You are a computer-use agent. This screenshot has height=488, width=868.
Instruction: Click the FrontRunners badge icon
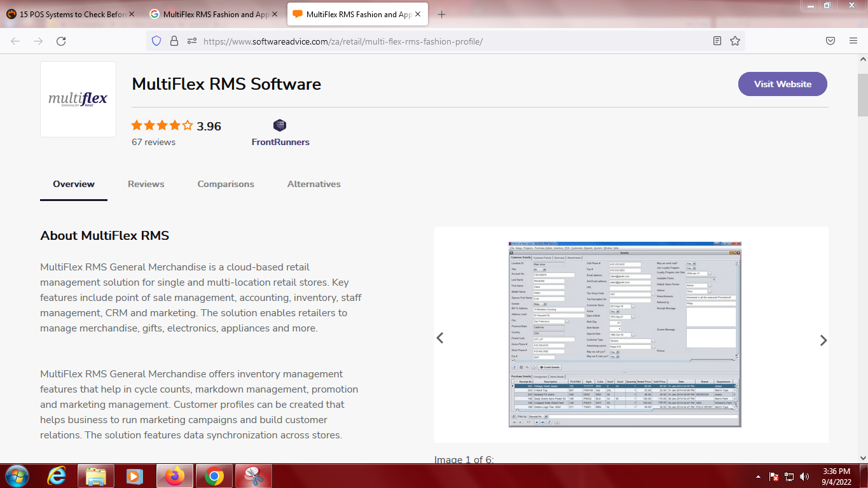(x=280, y=125)
